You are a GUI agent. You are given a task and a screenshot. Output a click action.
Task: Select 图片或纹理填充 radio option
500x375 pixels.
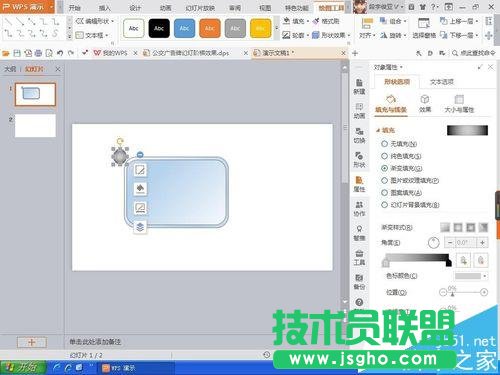point(384,180)
